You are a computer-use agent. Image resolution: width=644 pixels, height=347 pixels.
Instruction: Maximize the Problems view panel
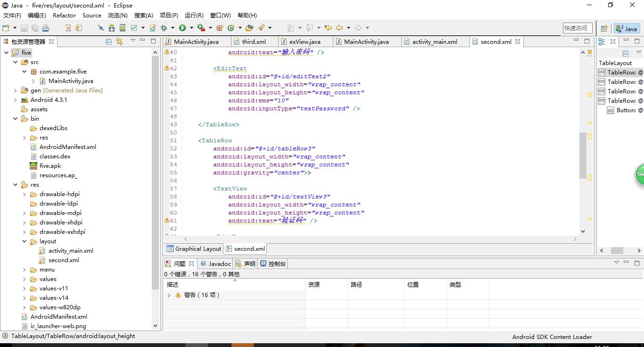pos(637,263)
